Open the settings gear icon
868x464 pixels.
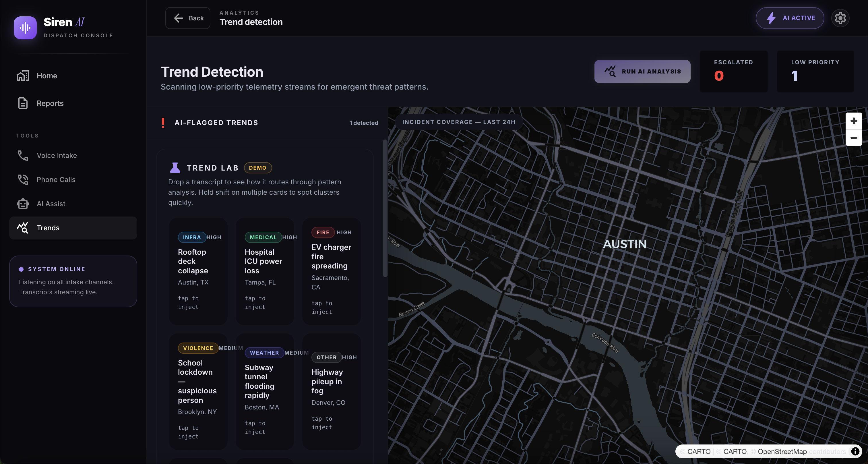click(840, 18)
